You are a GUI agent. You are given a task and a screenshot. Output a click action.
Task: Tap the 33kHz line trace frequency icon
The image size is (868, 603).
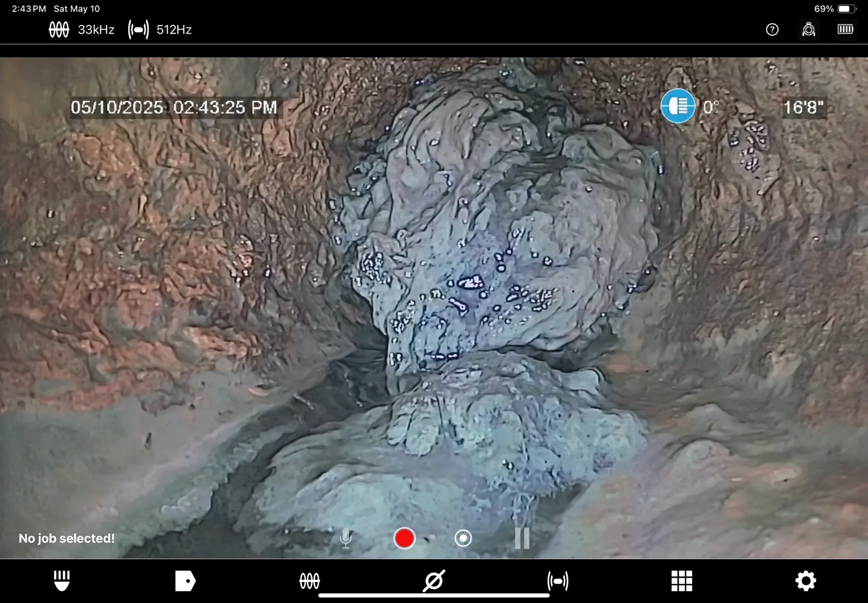point(59,30)
